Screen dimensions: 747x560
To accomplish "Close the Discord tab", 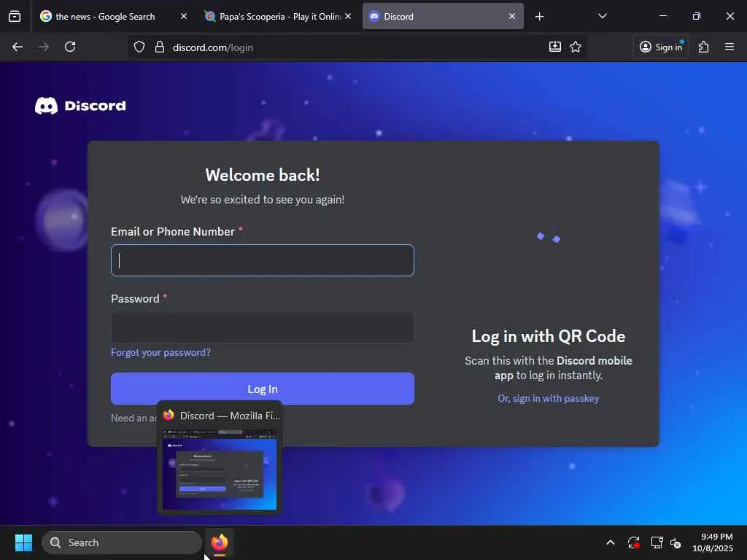I will 511,16.
